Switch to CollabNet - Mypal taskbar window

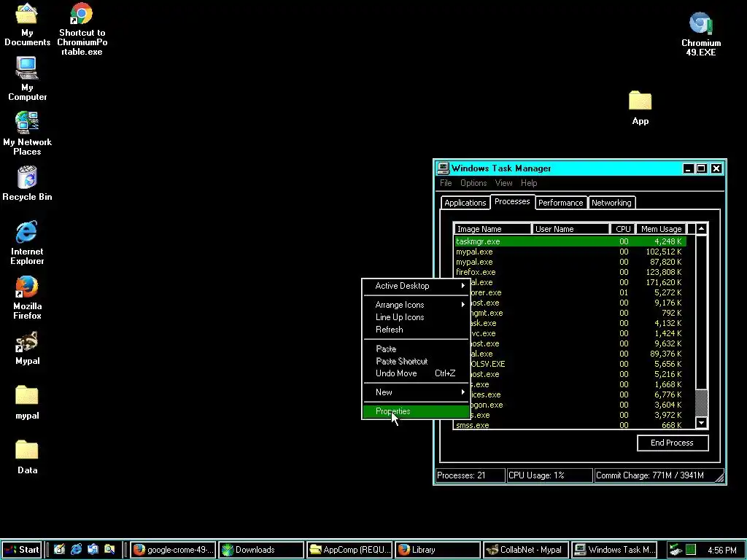coord(526,550)
